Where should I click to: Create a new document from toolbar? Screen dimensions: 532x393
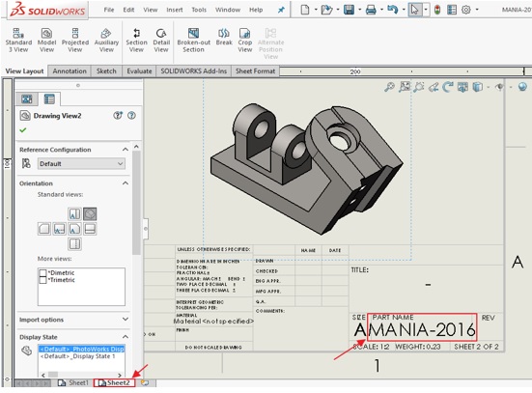[305, 10]
